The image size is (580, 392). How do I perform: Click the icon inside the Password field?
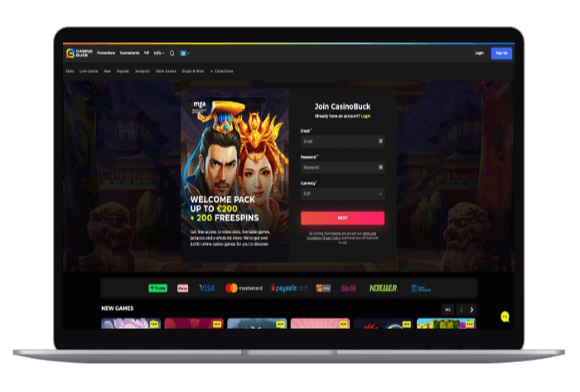(380, 167)
